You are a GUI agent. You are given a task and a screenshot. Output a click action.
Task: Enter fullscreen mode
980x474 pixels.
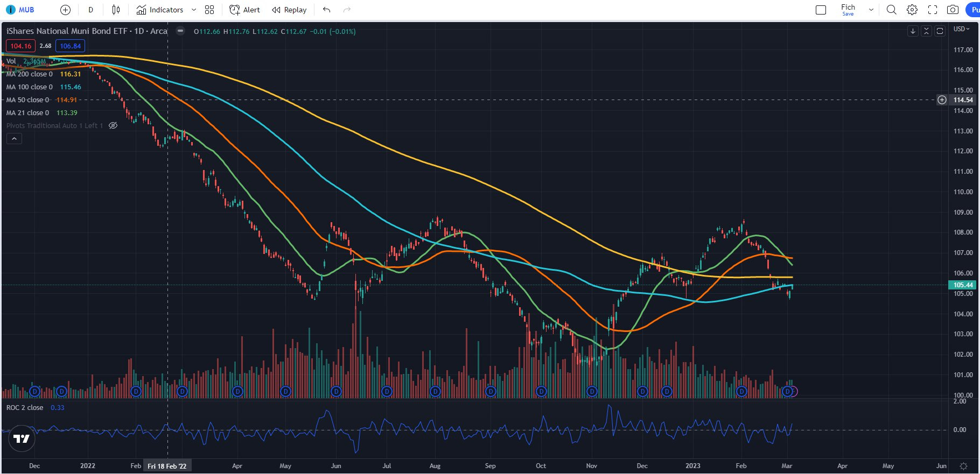pos(933,10)
